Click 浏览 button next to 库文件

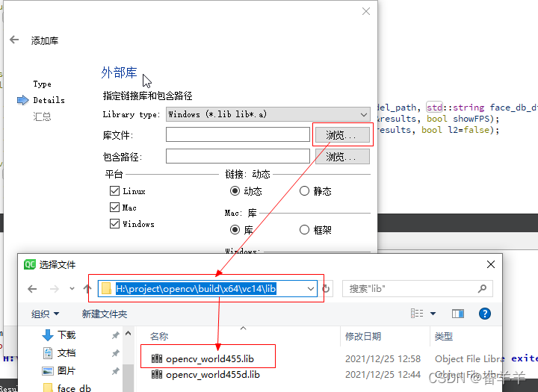click(342, 135)
